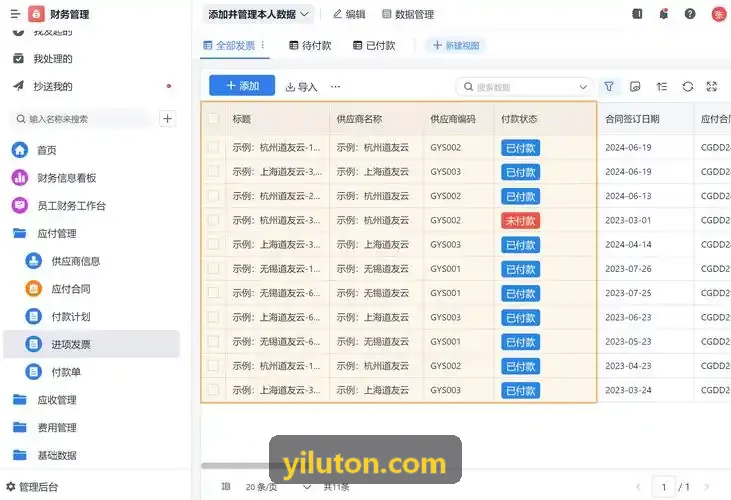Open the 我处理的 inbox icon
Screen dimensions: 731x500
(18, 59)
